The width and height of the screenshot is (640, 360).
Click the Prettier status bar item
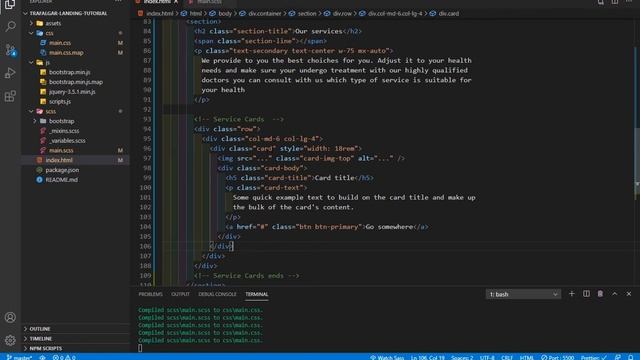(x=593, y=358)
